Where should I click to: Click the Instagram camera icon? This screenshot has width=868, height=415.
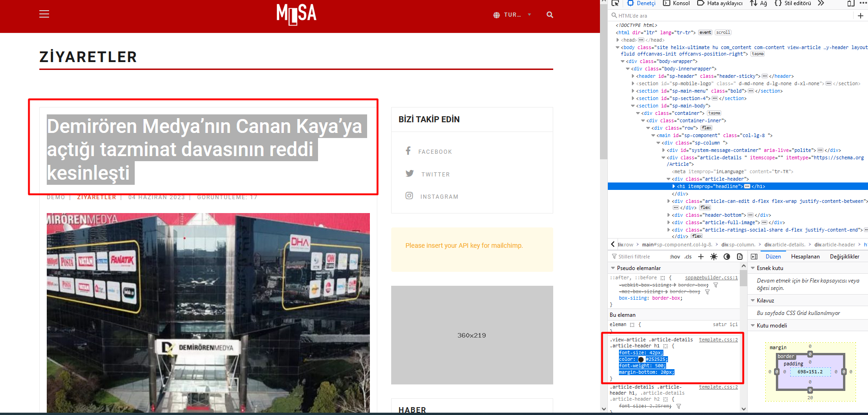409,195
